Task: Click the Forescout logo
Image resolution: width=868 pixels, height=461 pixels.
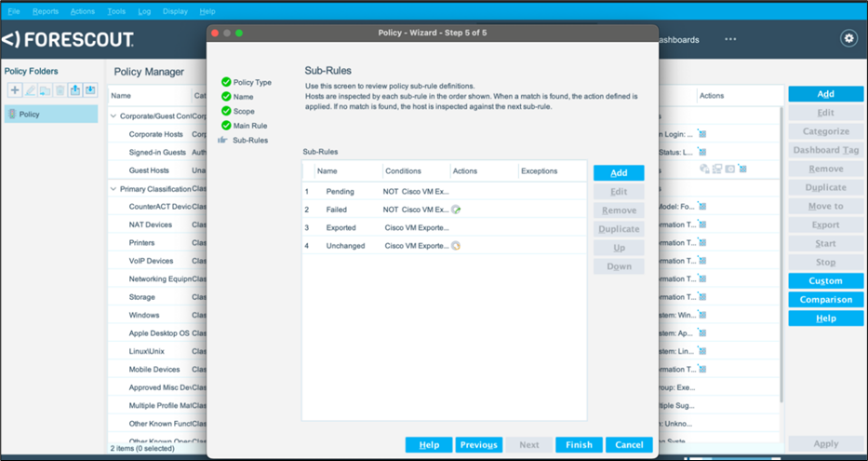Action: tap(68, 39)
